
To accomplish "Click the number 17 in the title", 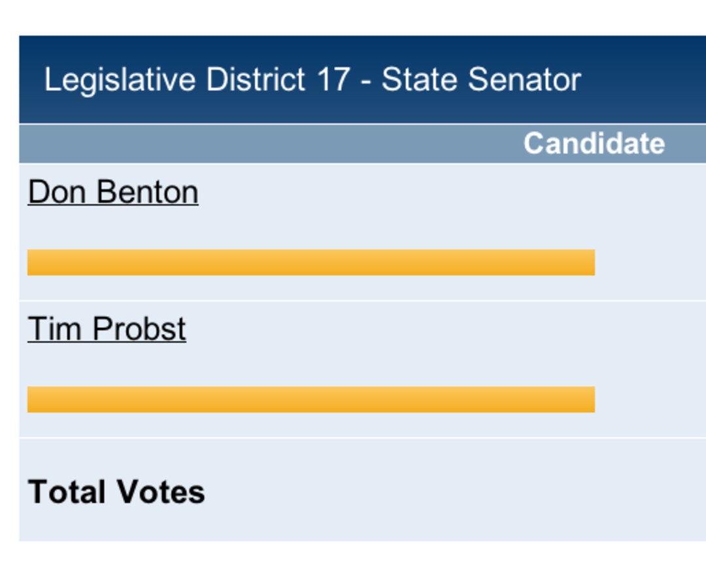I will tap(333, 80).
